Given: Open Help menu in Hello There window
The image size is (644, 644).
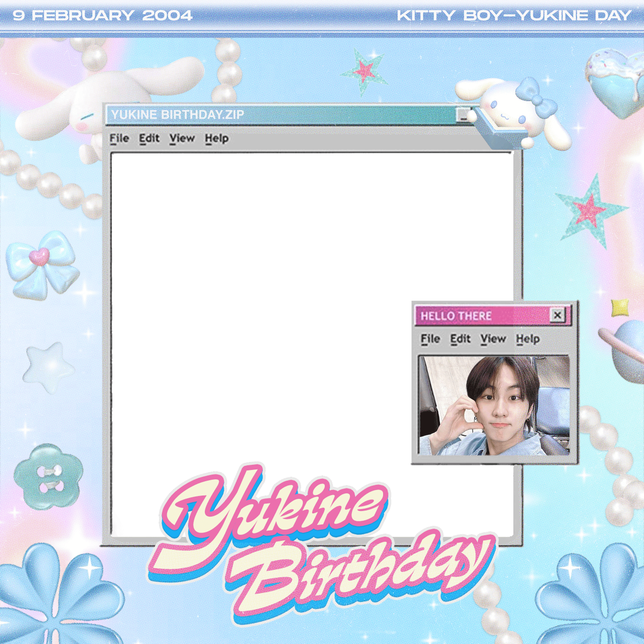Looking at the screenshot, I should 528,339.
